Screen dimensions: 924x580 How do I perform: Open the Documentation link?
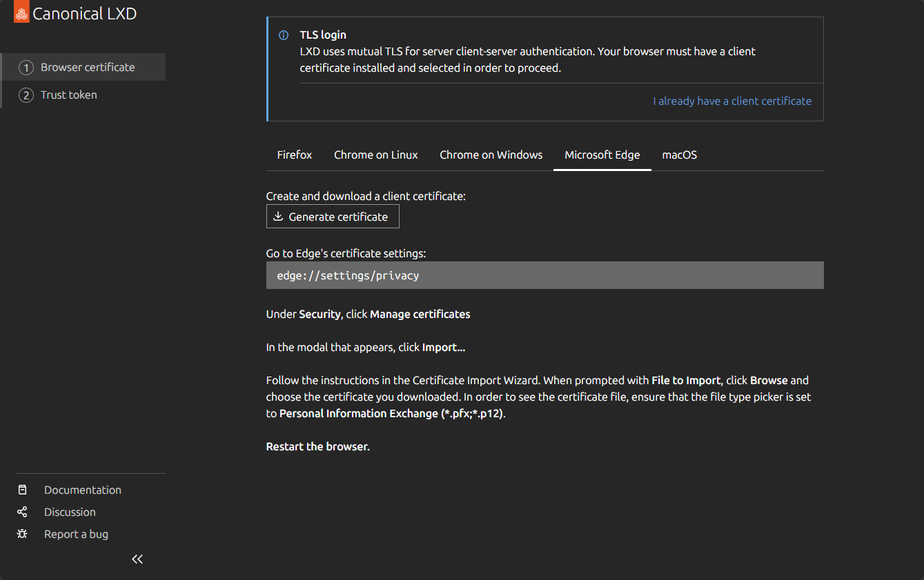83,490
